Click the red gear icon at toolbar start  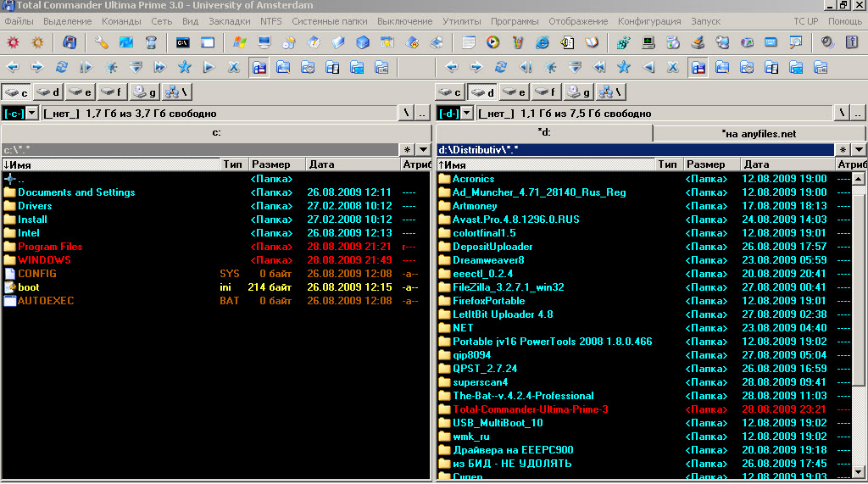[x=13, y=42]
